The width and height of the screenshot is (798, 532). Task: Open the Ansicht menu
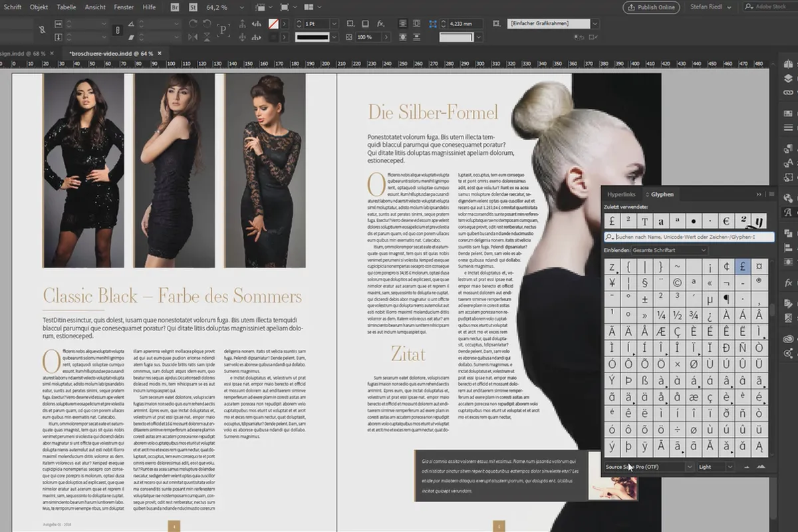[x=96, y=7]
